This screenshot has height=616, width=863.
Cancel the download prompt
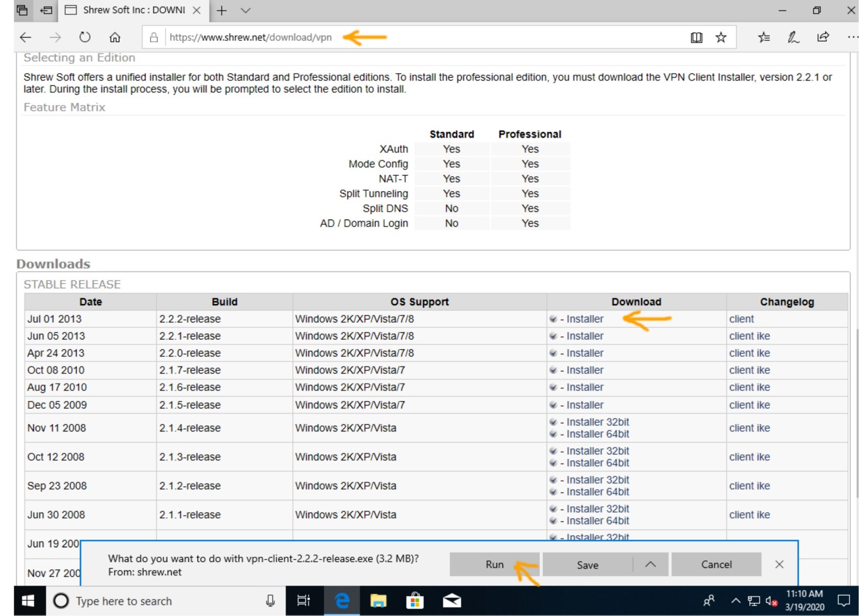tap(716, 564)
